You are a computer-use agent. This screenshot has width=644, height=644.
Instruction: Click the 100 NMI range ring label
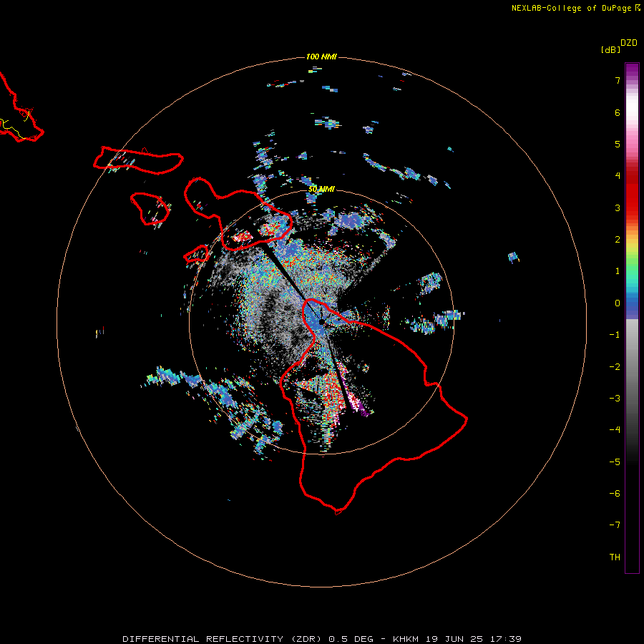point(321,57)
